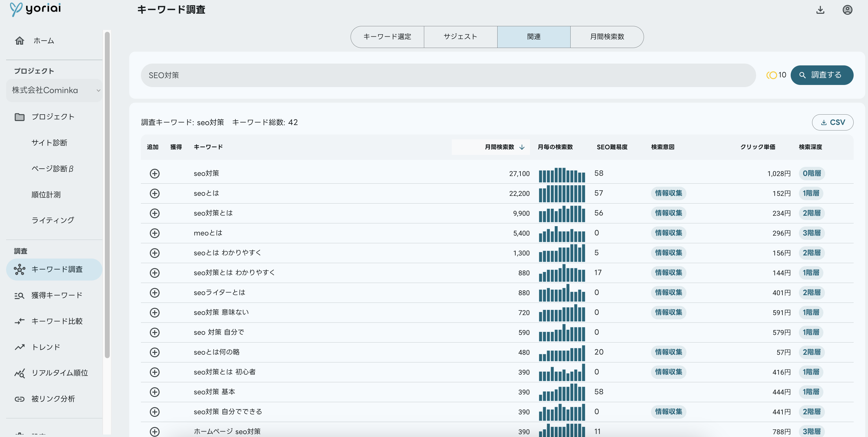Screen dimensions: 868x437
Task: Click the sort arrow next to 月間検索数
Action: (x=522, y=147)
